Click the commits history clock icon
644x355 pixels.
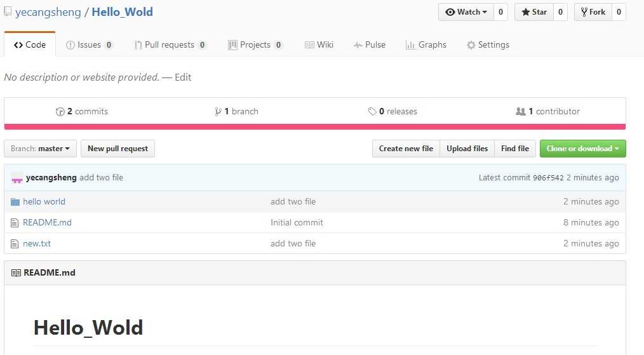[60, 111]
